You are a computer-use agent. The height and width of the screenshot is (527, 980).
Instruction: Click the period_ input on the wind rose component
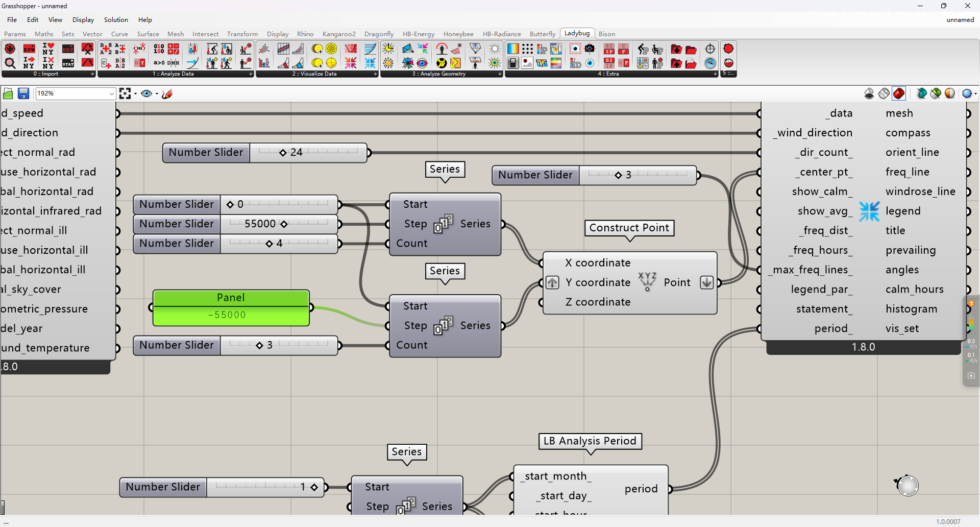833,328
